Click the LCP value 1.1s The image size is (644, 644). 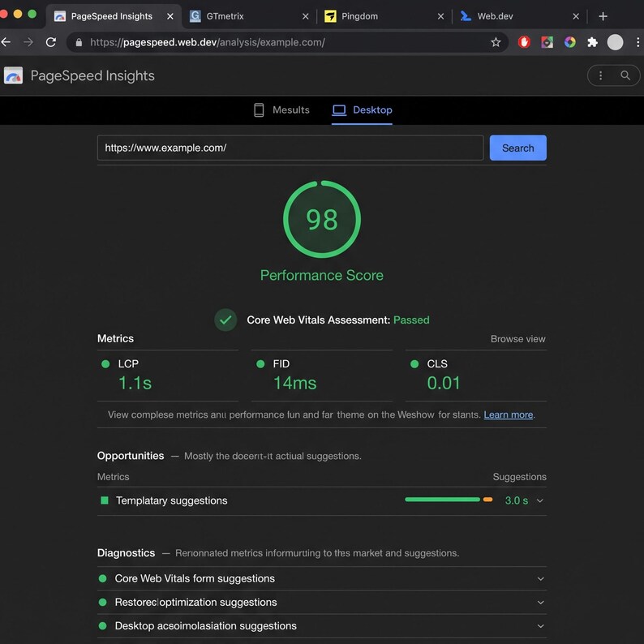(135, 383)
